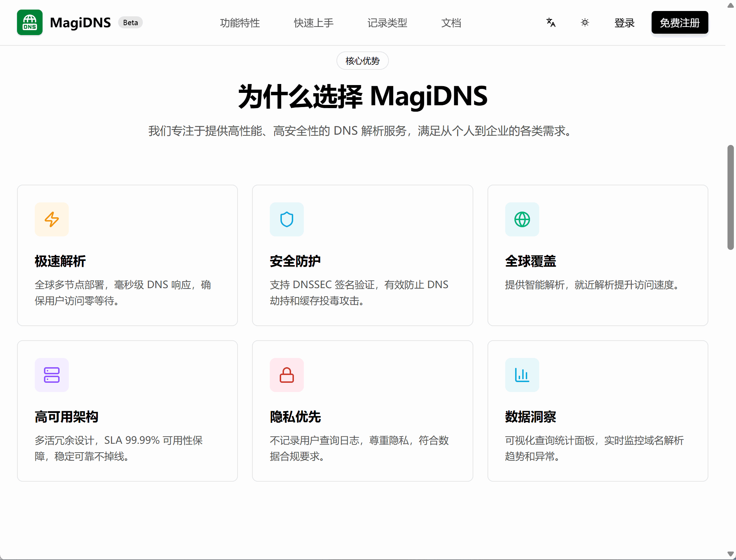This screenshot has width=736, height=560.
Task: Click the Beta badge next to MagiDNS
Action: point(130,22)
